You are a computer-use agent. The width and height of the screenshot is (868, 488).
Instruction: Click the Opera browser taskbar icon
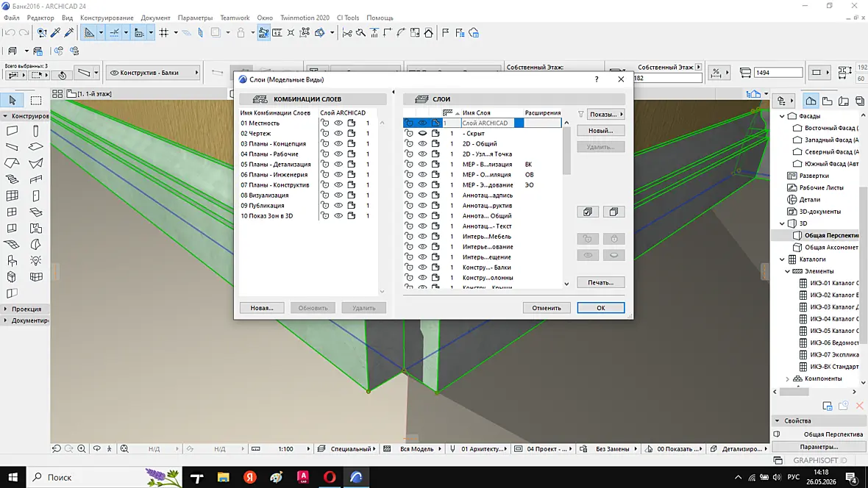click(x=330, y=477)
